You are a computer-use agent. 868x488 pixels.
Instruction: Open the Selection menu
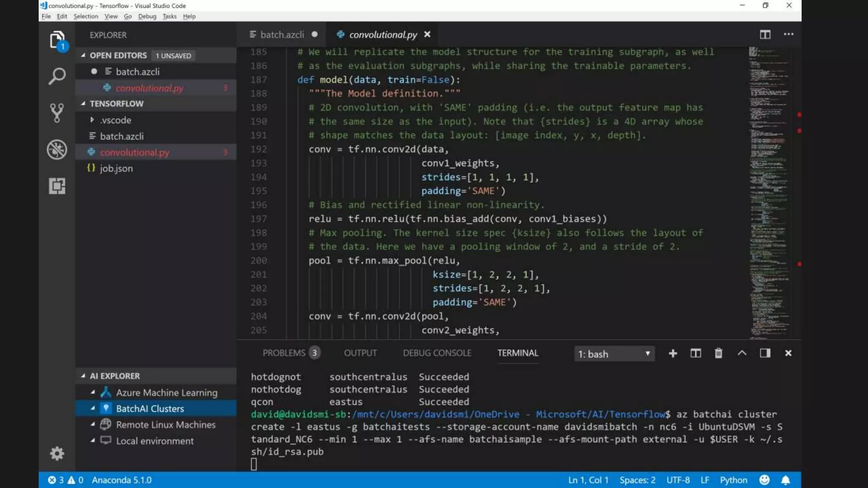(x=86, y=16)
